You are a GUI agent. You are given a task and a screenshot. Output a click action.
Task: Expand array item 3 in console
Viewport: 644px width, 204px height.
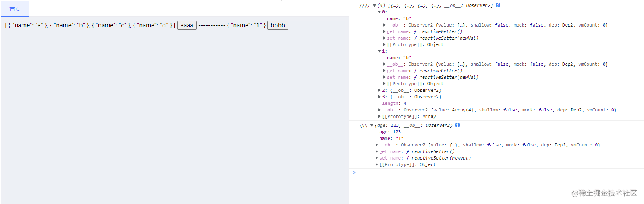[x=379, y=97]
